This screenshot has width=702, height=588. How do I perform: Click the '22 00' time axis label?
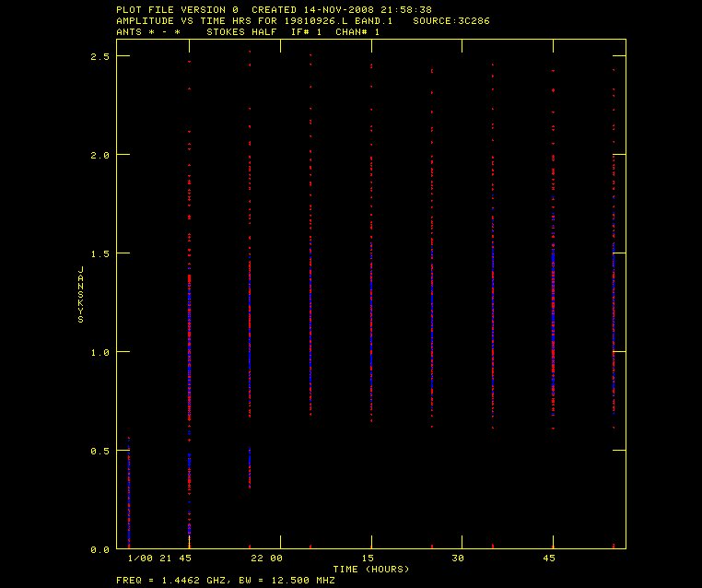[267, 558]
